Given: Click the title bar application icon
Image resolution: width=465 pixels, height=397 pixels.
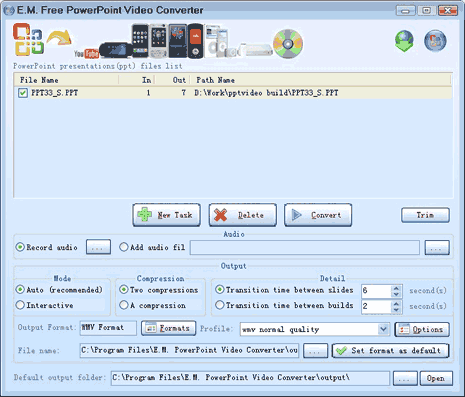Looking at the screenshot, I should [9, 10].
